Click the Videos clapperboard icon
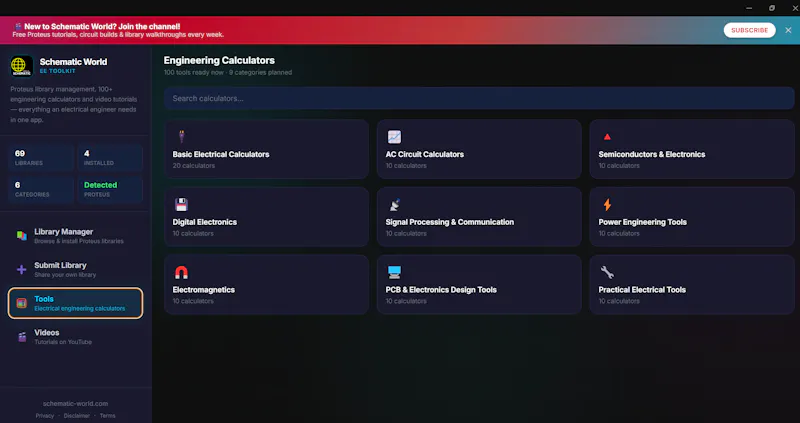Viewport: 800px width, 423px height. pos(22,337)
